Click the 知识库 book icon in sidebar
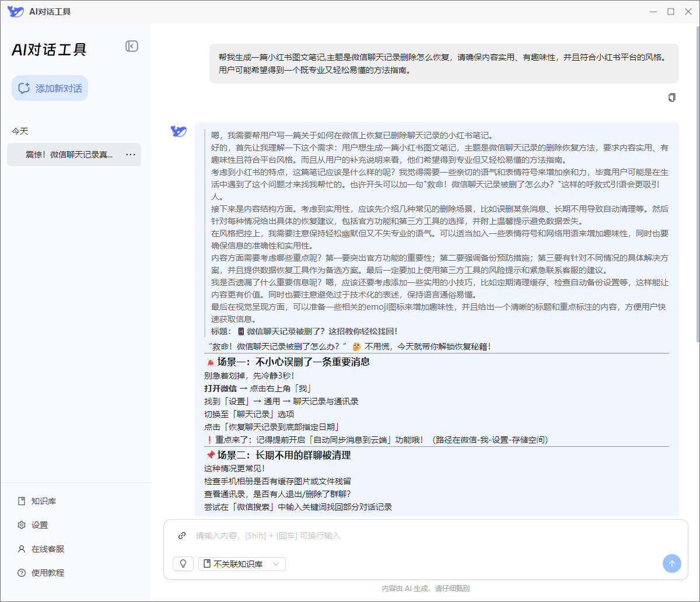Viewport: 700px width, 602px height. tap(22, 501)
